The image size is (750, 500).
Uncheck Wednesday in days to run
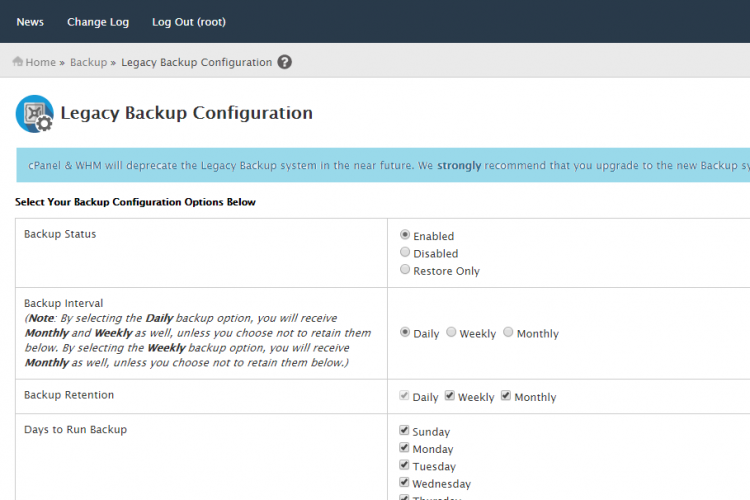click(404, 481)
